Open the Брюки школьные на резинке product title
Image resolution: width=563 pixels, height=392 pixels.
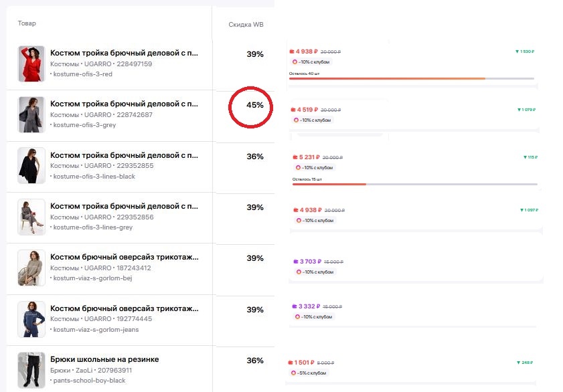tap(104, 359)
